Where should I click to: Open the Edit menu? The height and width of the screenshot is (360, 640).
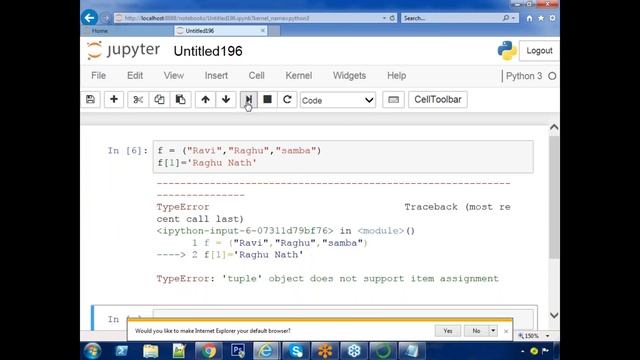point(135,76)
